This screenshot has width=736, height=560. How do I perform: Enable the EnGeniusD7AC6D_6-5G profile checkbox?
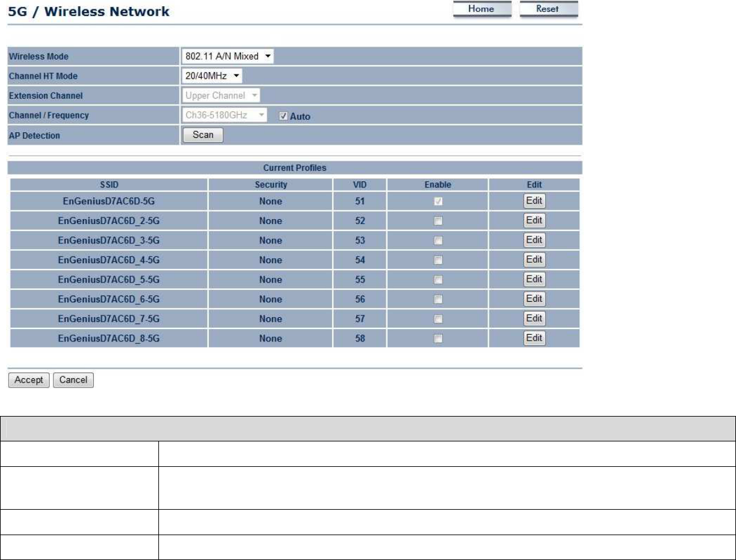click(438, 299)
